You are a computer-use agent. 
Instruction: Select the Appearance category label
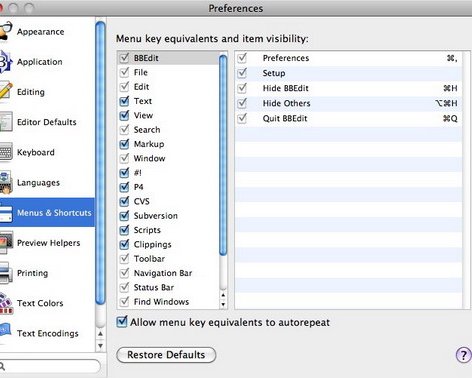pos(41,32)
